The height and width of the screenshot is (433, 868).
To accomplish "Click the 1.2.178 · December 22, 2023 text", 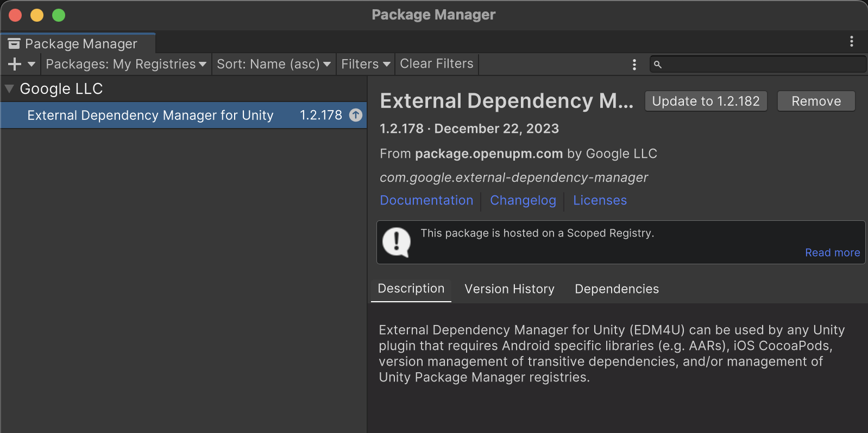I will click(x=469, y=129).
